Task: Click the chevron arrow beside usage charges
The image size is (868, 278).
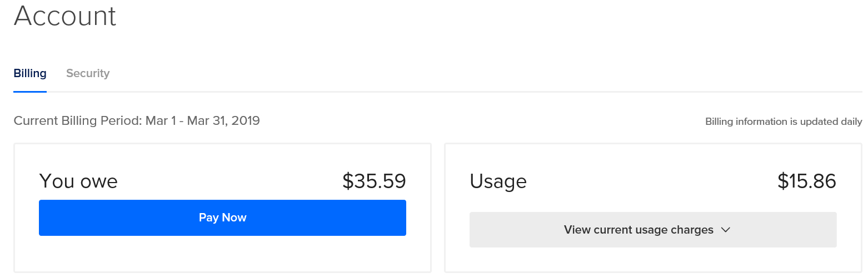Action: [x=725, y=230]
